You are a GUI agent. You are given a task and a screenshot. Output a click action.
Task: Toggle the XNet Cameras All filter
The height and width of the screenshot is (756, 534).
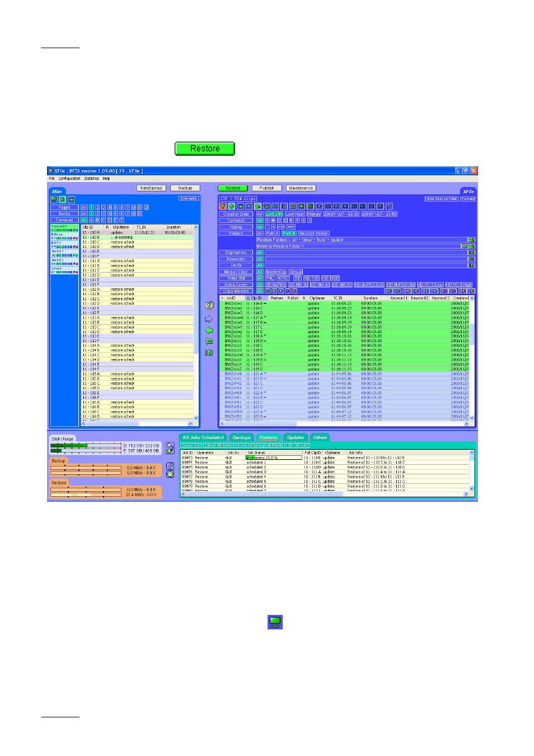[x=84, y=220]
